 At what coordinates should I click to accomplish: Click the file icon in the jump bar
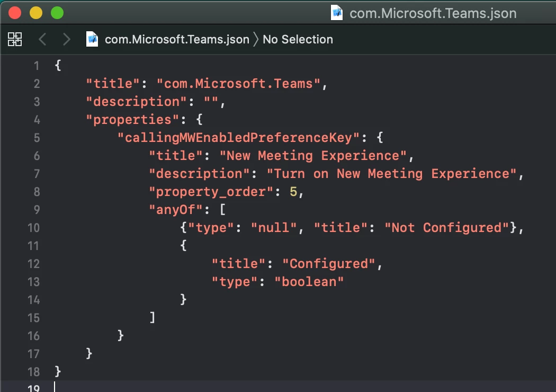[92, 39]
